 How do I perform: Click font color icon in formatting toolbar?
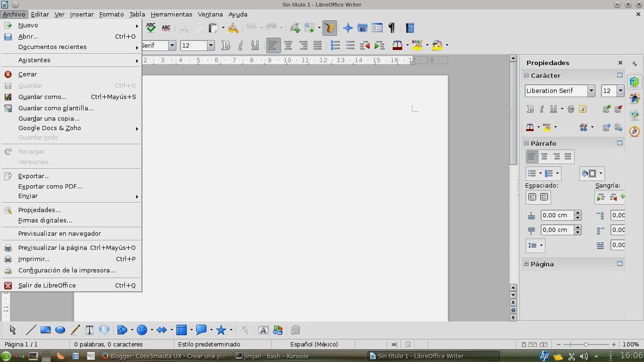point(397,45)
